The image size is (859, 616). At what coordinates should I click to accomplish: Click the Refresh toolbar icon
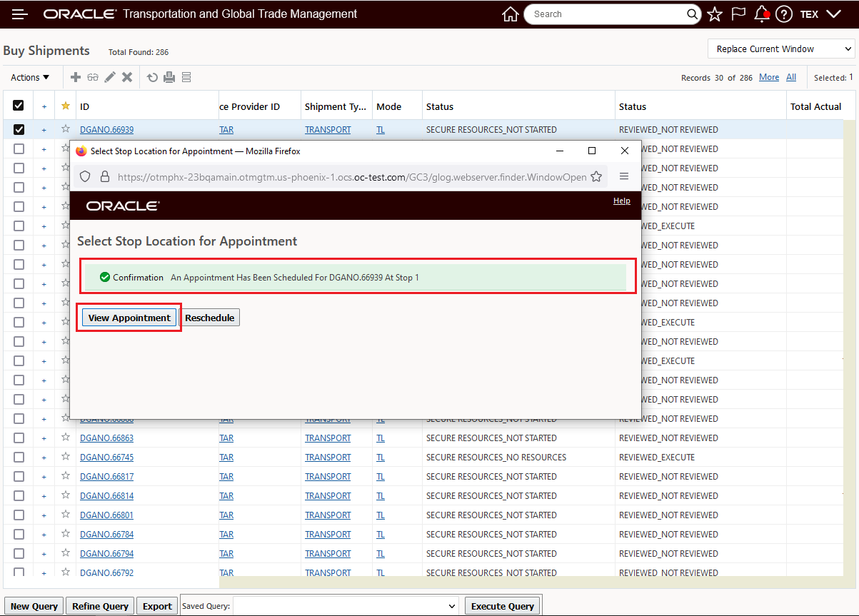[x=152, y=77]
